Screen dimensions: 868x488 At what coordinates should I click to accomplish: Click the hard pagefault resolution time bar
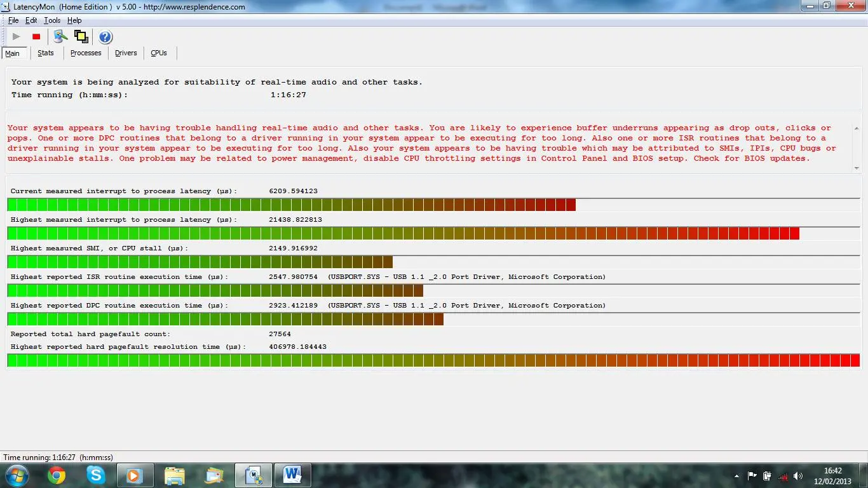(433, 360)
